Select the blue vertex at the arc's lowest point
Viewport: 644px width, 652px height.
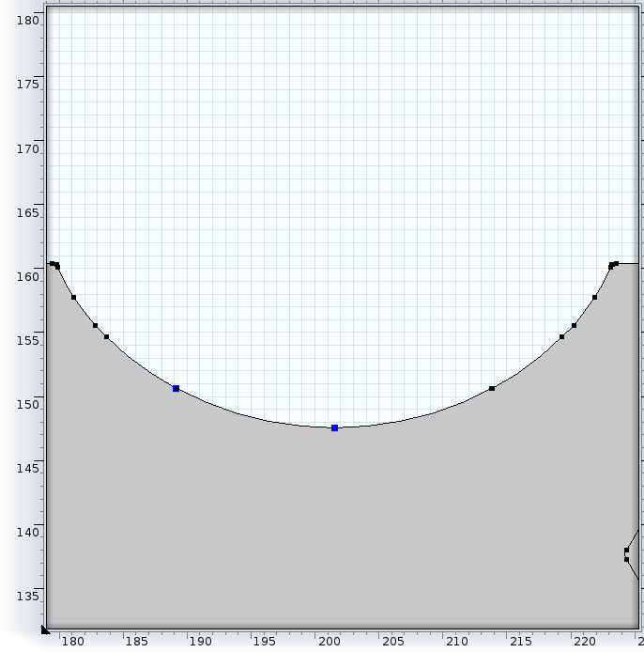coord(334,427)
